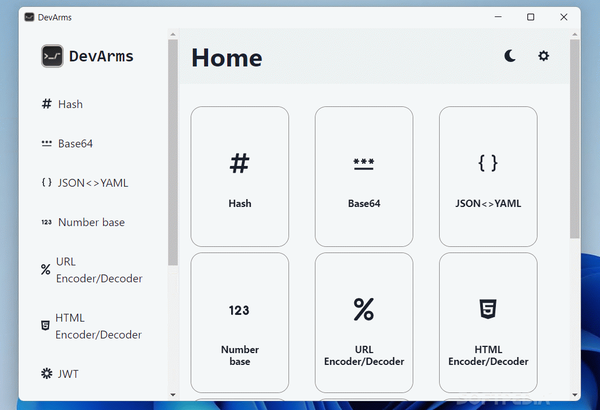
Task: Maximize the DevArms window
Action: pyautogui.click(x=530, y=17)
